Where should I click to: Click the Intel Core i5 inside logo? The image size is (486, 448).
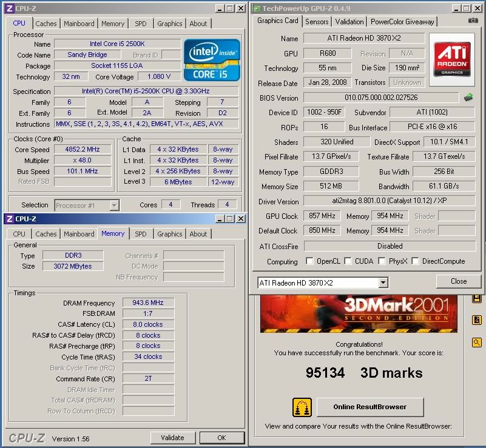click(x=212, y=60)
